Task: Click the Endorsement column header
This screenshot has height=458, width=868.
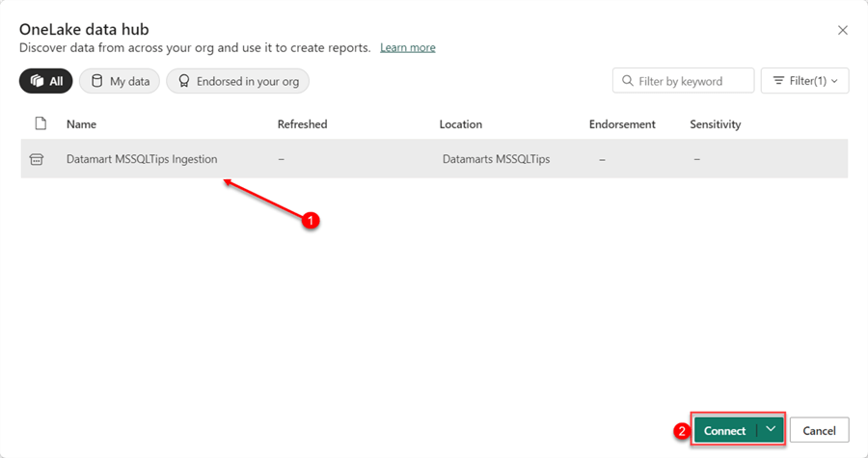Action: click(622, 124)
